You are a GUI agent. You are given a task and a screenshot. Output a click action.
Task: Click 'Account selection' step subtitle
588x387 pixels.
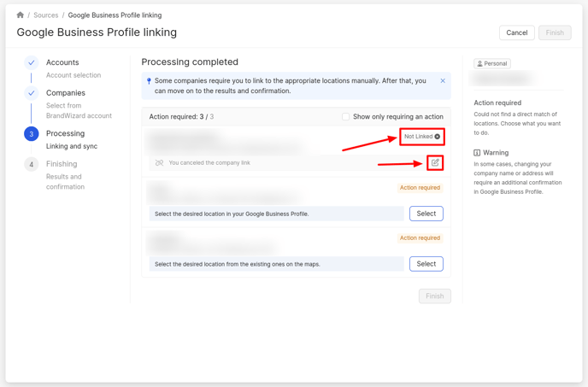click(73, 75)
